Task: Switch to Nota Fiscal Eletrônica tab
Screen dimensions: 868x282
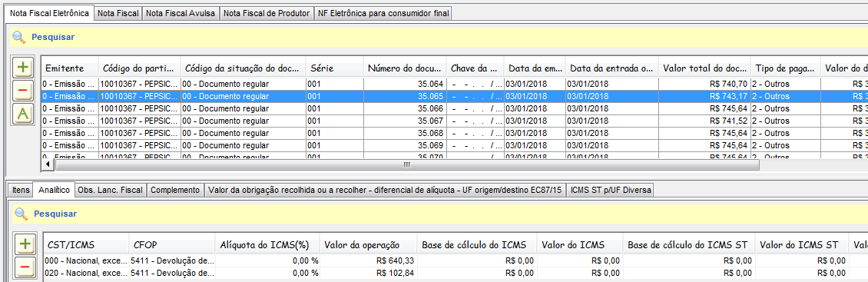Action: tap(49, 13)
